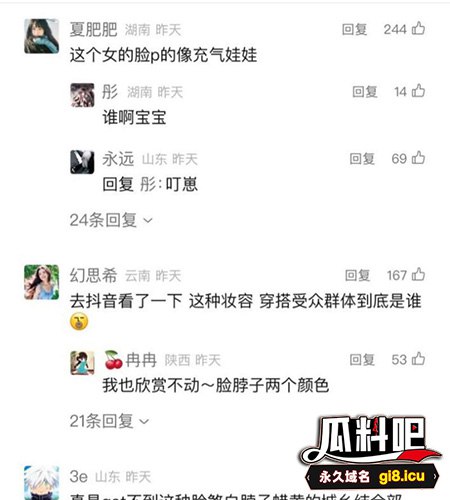Viewport: 450px width, 500px height.
Task: Reply to 幻思希's comment
Action: pos(357,275)
